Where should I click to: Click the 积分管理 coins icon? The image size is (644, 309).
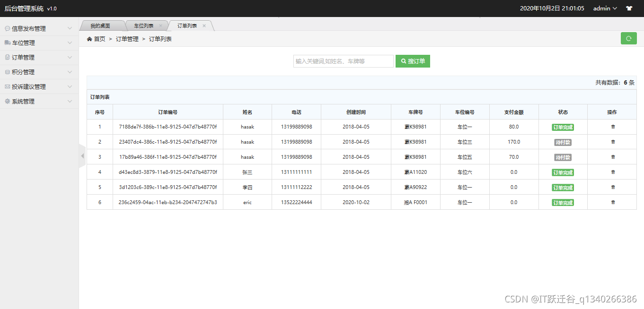[x=7, y=72]
